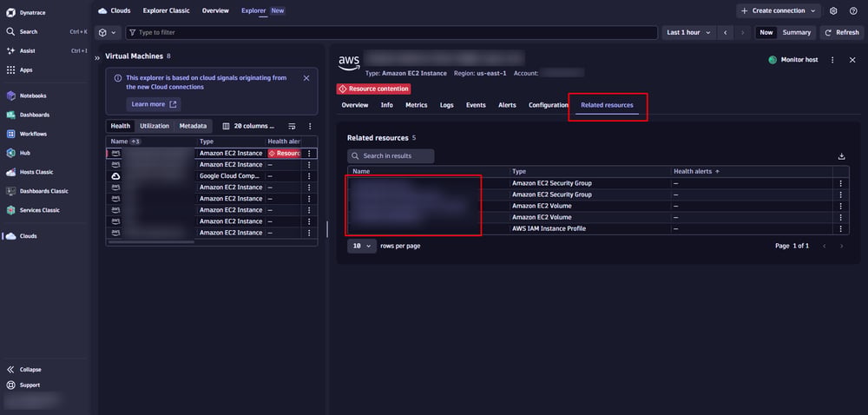Close the EC2 instance details panel
868x415 pixels.
[x=852, y=60]
